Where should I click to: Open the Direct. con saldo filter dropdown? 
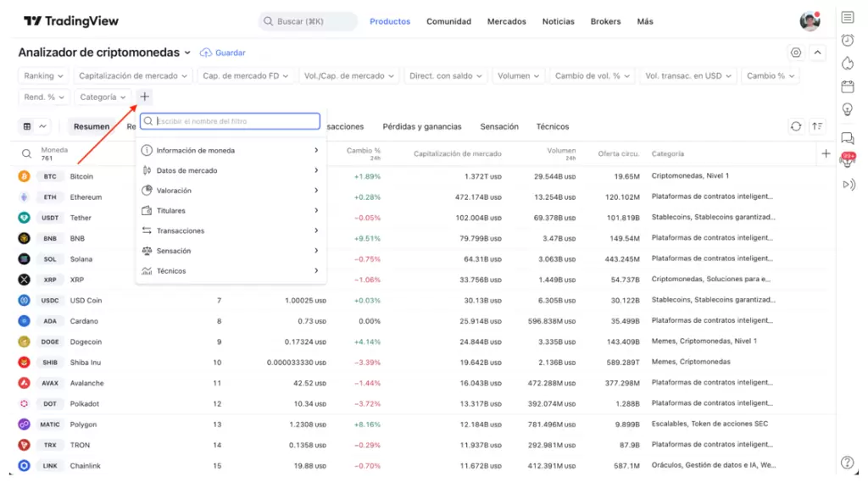[446, 75]
